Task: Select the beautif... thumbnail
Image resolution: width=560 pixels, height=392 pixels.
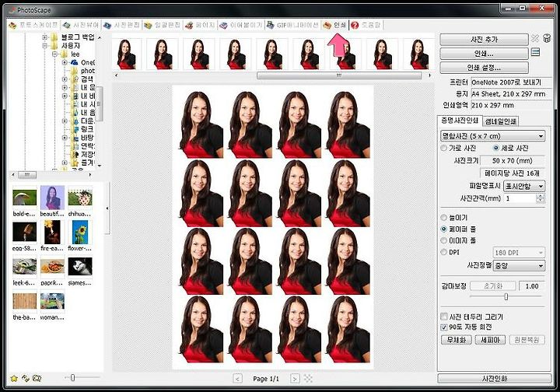Action: point(53,198)
